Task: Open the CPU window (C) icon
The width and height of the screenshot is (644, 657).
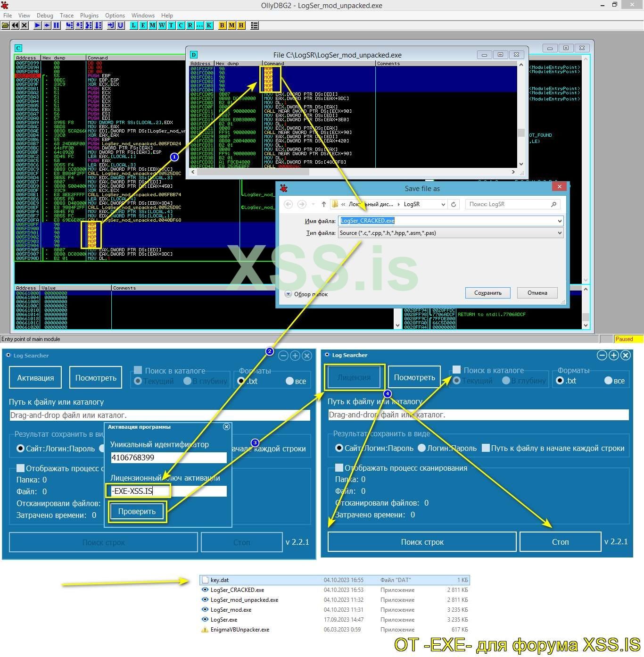Action: [181, 25]
